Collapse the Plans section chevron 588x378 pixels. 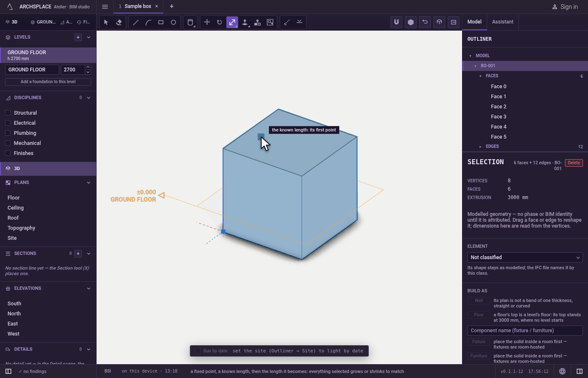point(89,183)
